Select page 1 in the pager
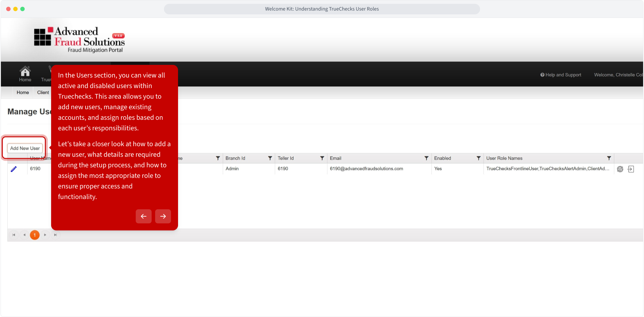This screenshot has height=317, width=644. 35,235
